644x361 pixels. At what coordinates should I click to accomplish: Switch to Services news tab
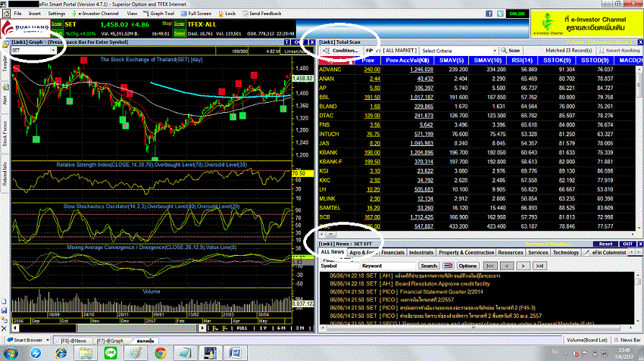point(538,253)
